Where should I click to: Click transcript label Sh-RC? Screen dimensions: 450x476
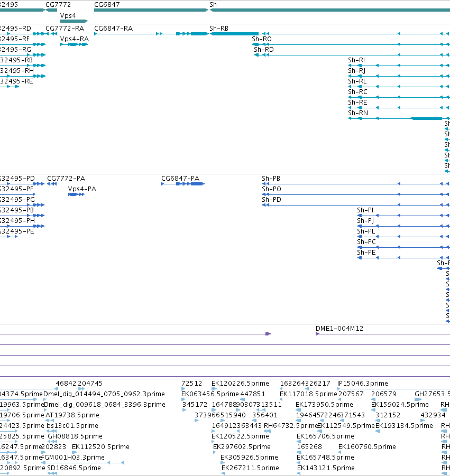point(357,92)
